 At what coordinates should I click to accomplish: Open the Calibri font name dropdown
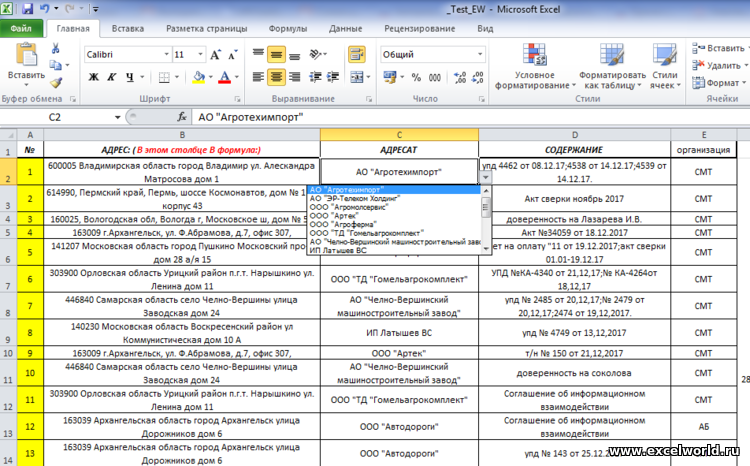click(166, 54)
